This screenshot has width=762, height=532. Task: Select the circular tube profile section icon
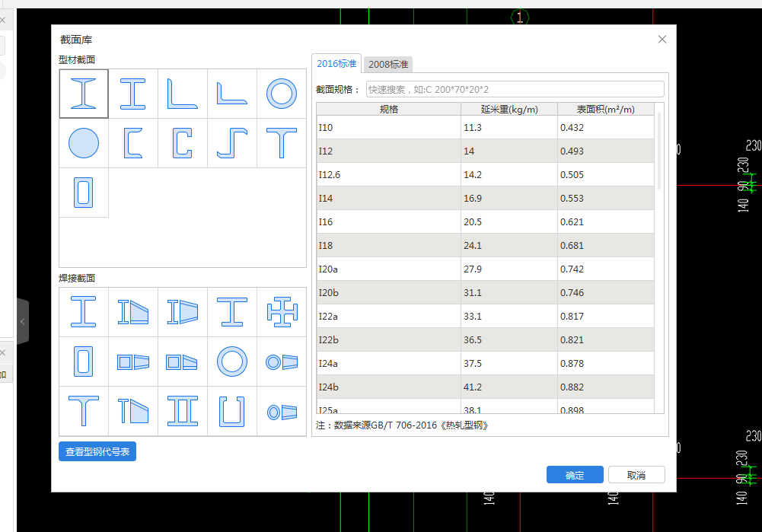[282, 94]
